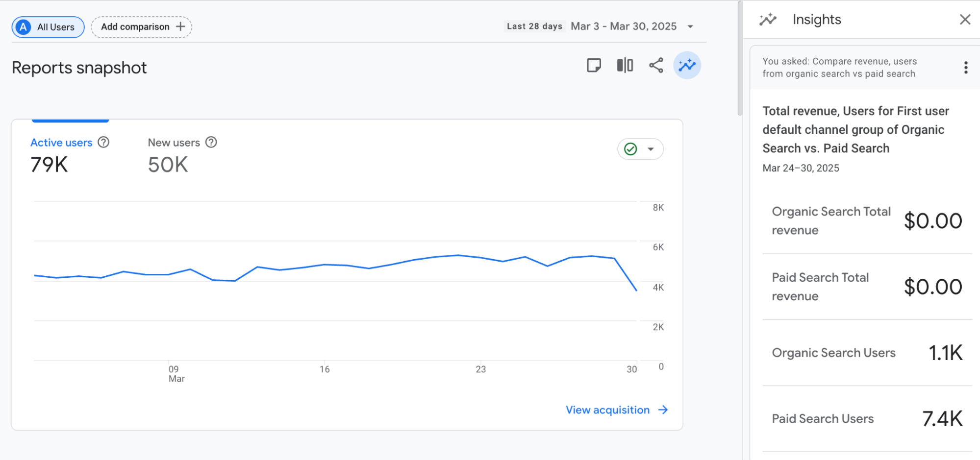Click Organic Search Users label

coord(833,353)
